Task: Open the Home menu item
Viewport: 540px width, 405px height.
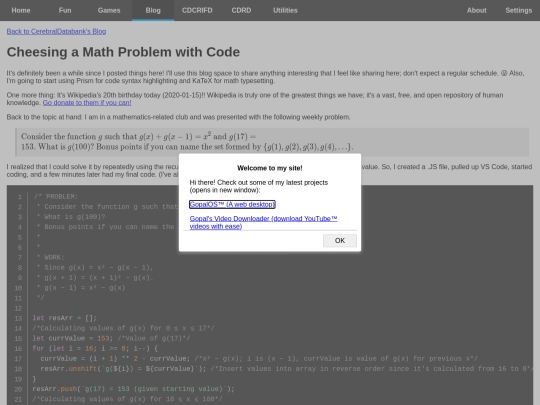Action: click(x=21, y=10)
